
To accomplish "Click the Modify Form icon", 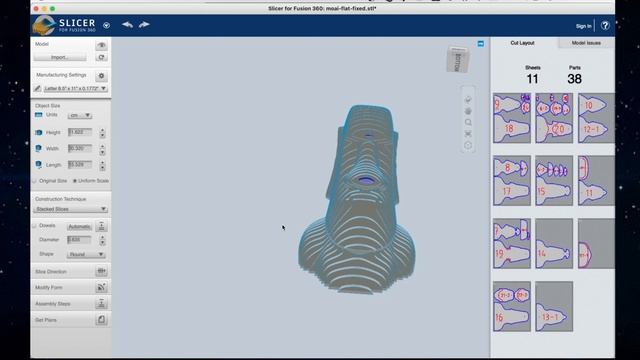I will pos(101,287).
